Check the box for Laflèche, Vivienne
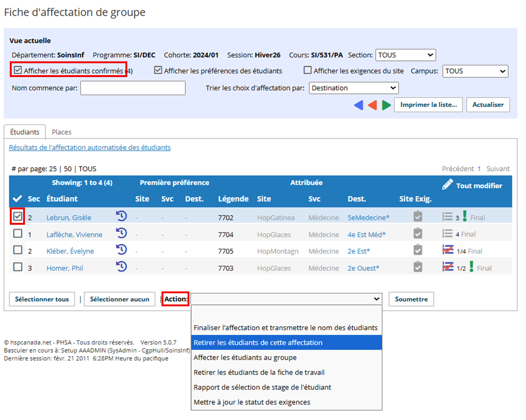Screen dimensions: 526x420 [x=18, y=234]
